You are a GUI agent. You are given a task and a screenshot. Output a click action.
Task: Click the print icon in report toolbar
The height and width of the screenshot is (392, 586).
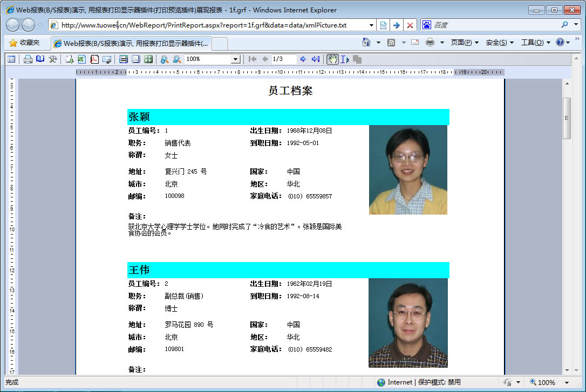point(28,59)
